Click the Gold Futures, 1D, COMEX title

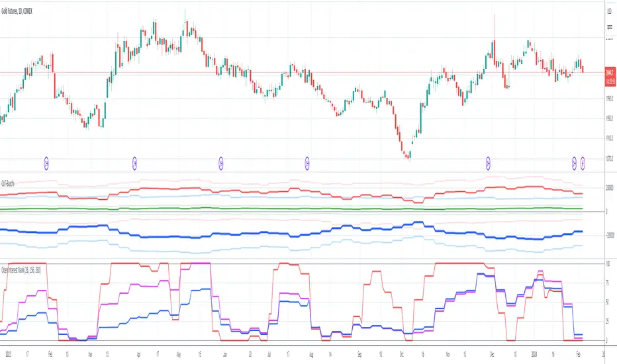pyautogui.click(x=17, y=11)
